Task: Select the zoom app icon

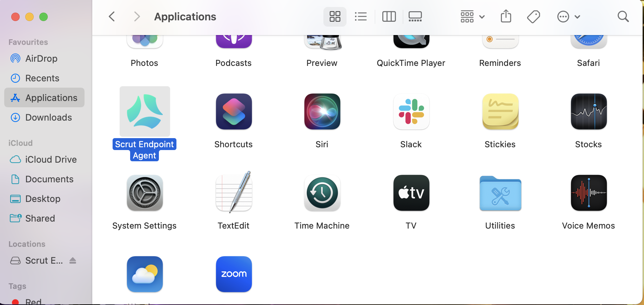Action: coord(234,274)
